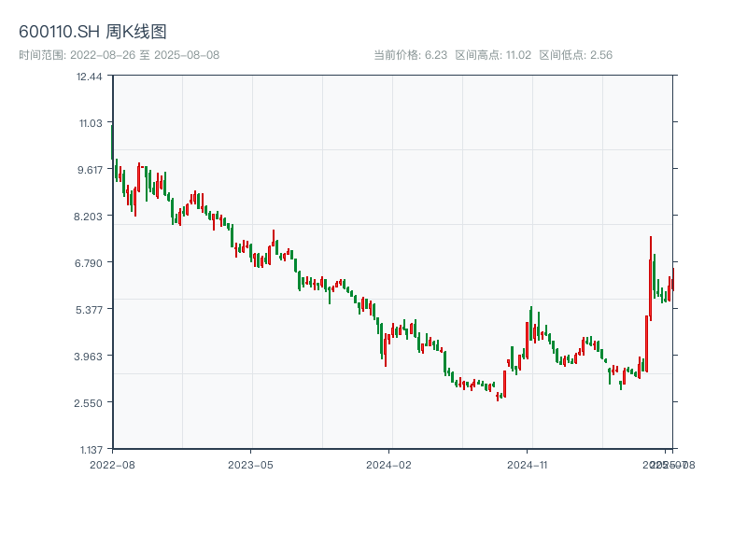Click the 2022-08 x-axis date label

click(112, 464)
